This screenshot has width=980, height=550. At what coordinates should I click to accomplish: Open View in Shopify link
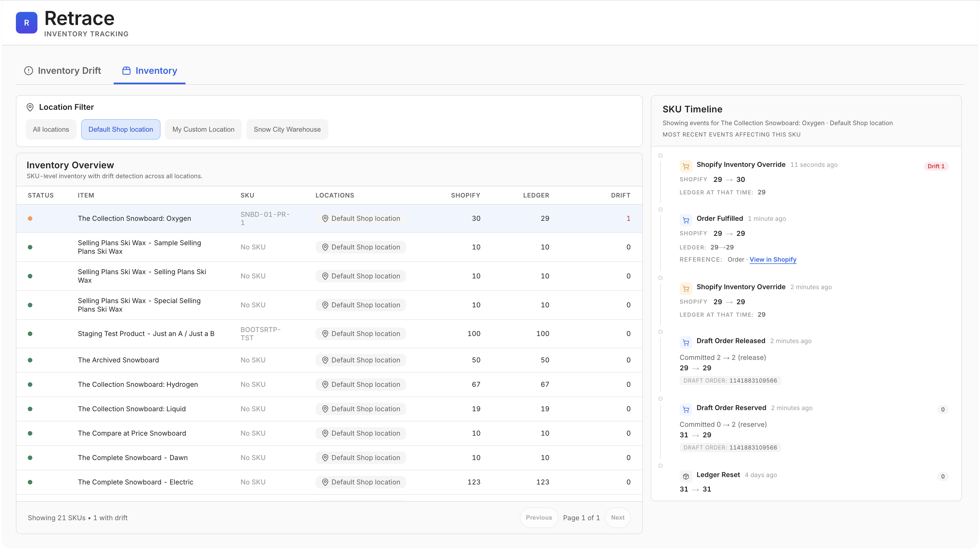click(773, 260)
